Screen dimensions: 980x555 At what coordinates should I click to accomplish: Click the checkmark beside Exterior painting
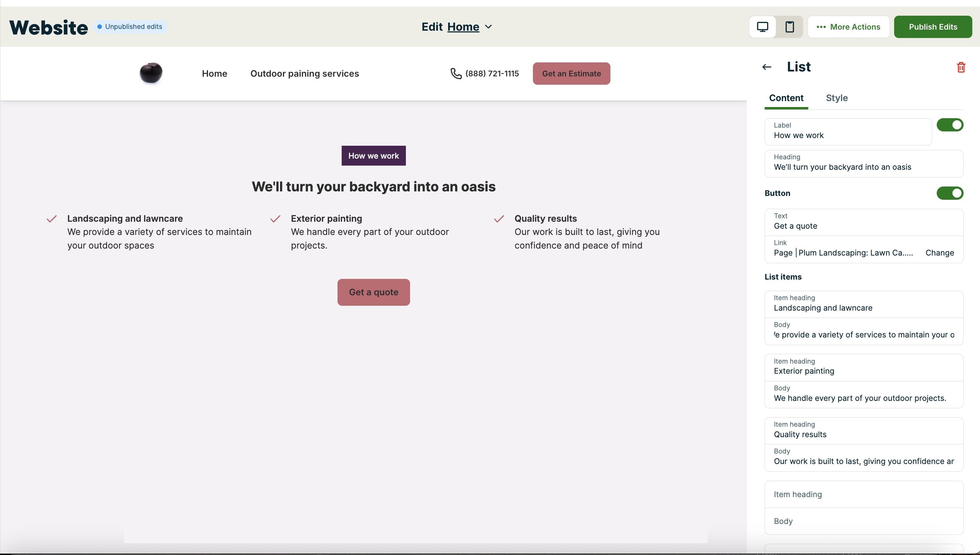click(x=275, y=219)
